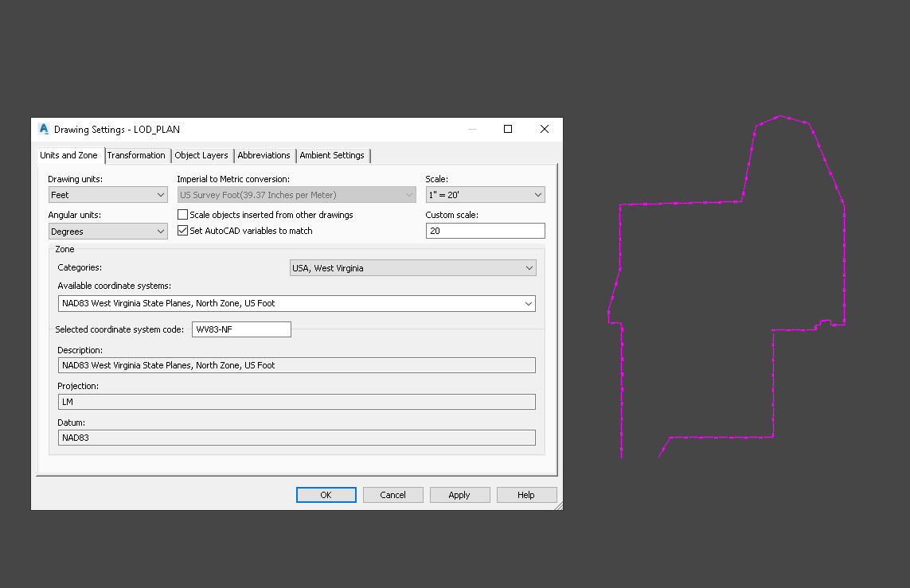Expand the Scale dropdown showing 1" = 20'
910x588 pixels.
538,194
